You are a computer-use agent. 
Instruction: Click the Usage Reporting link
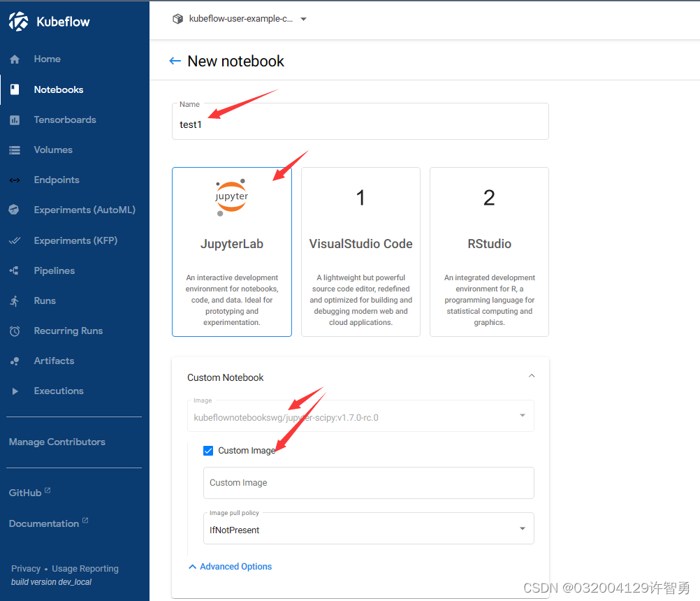tap(85, 568)
